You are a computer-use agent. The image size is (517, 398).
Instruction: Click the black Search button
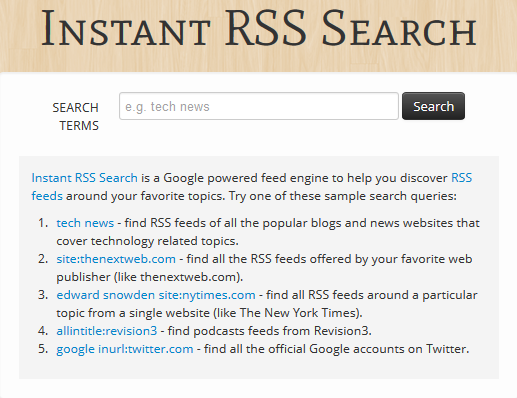click(433, 106)
